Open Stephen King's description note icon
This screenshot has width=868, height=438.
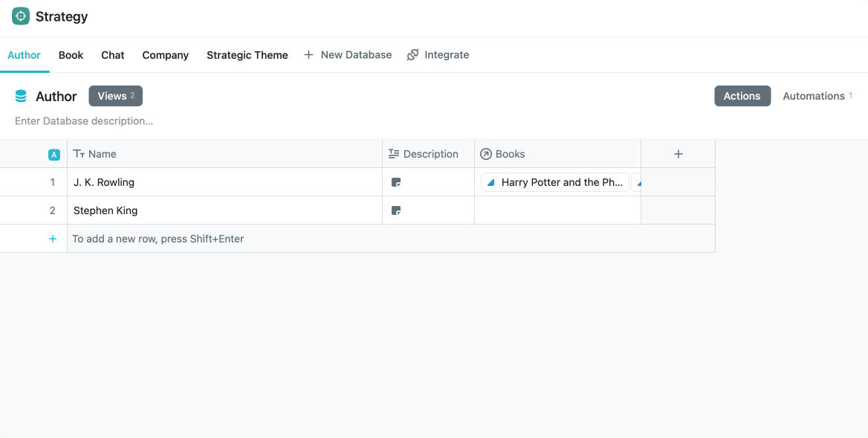coord(396,210)
